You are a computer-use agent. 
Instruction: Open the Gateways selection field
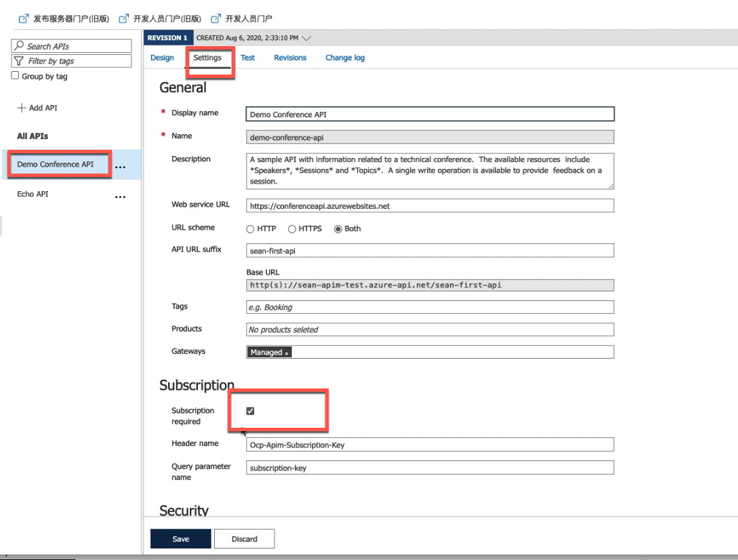[x=430, y=352]
